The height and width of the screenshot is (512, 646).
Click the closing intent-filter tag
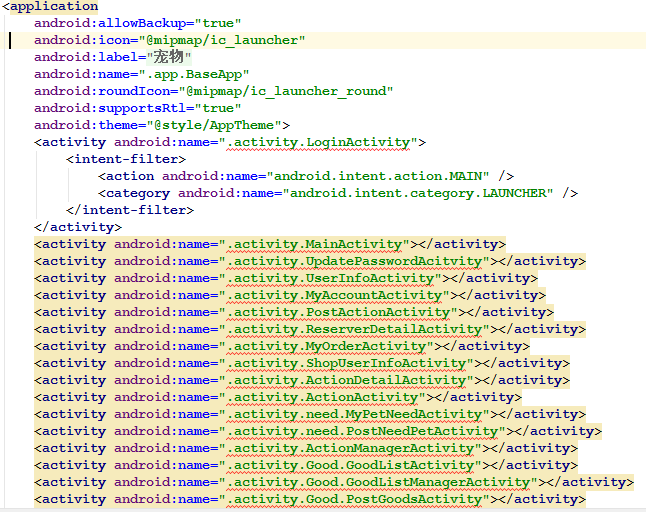(x=130, y=210)
